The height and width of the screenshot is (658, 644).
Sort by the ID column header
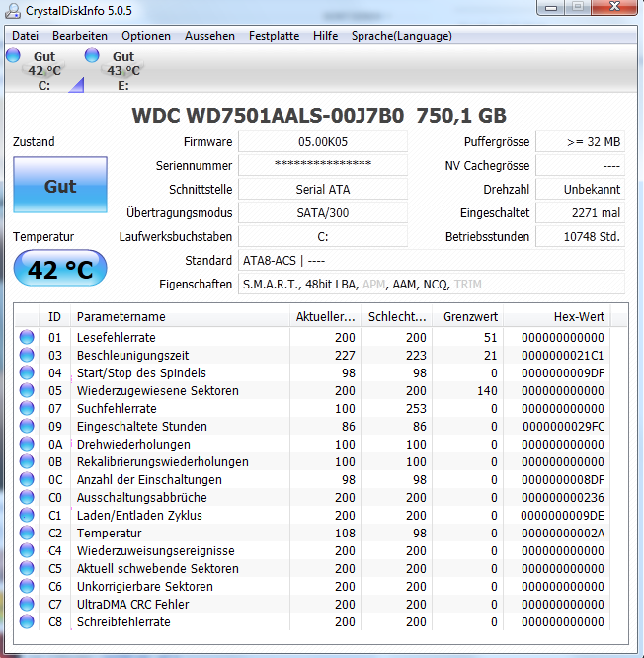click(x=54, y=317)
